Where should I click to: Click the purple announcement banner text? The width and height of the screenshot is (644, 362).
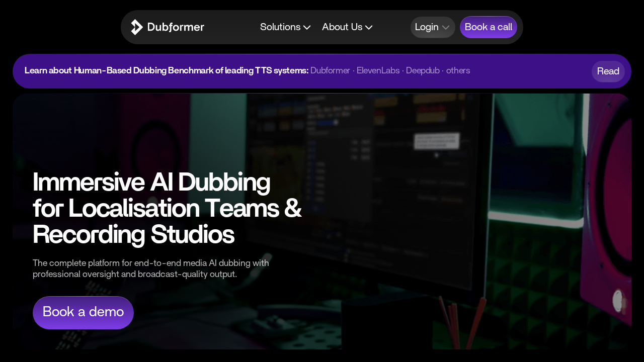pyautogui.click(x=166, y=70)
